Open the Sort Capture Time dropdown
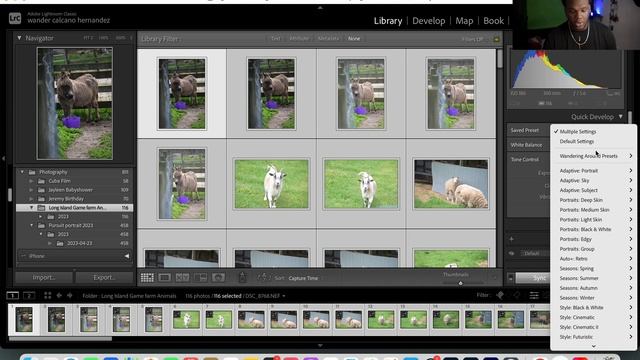The width and height of the screenshot is (640, 360). [303, 278]
